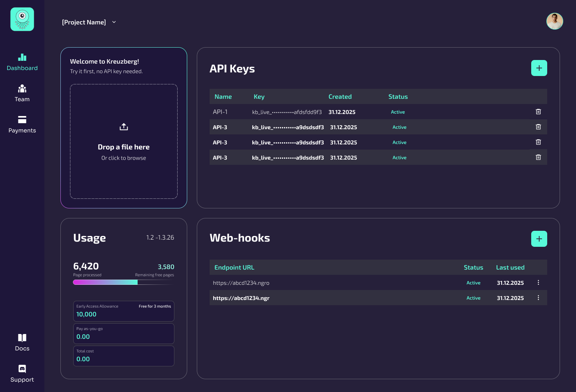Image resolution: width=576 pixels, height=392 pixels.
Task: Click the Usage panel heading
Action: pyautogui.click(x=90, y=238)
